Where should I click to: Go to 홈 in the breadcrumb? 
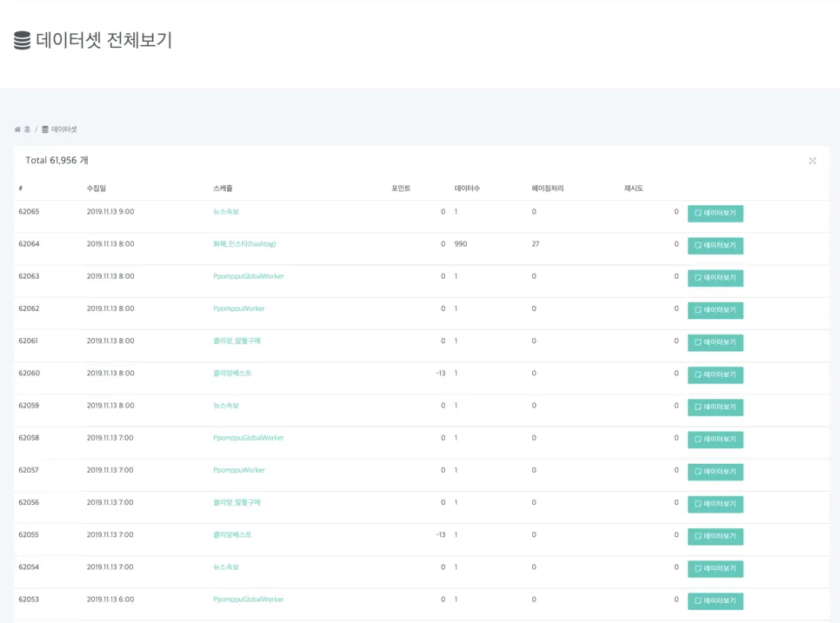pos(27,129)
